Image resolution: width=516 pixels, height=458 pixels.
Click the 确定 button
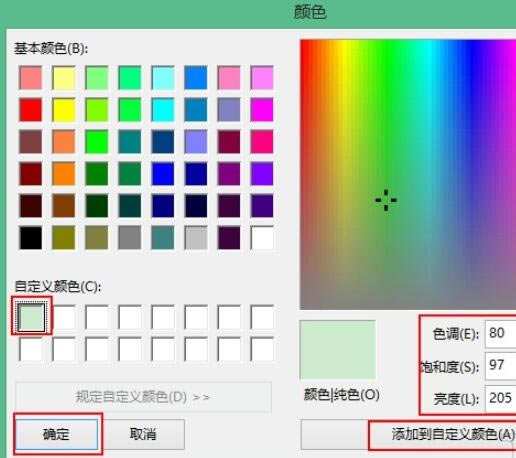pos(57,434)
